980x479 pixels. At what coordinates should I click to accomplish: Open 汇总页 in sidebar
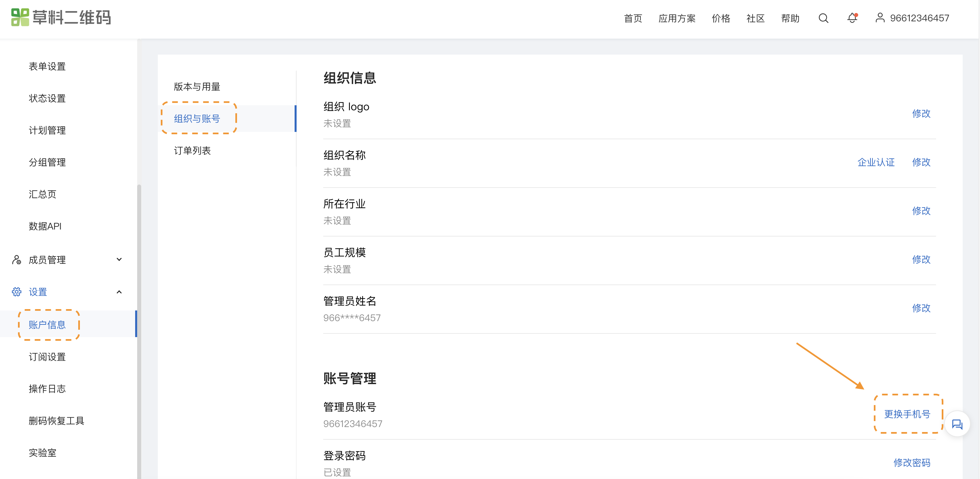pos(43,195)
